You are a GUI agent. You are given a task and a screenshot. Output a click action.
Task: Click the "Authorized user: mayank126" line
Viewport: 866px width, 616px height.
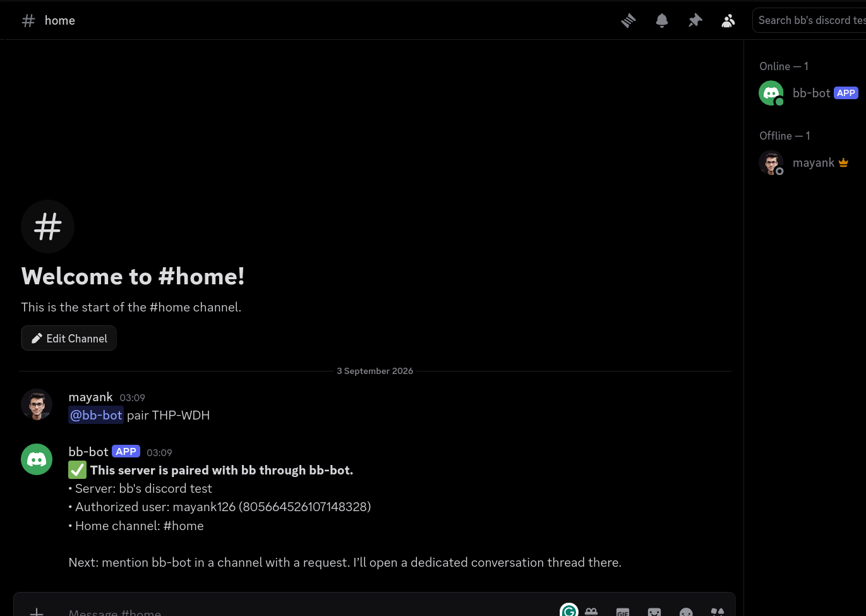(x=220, y=507)
